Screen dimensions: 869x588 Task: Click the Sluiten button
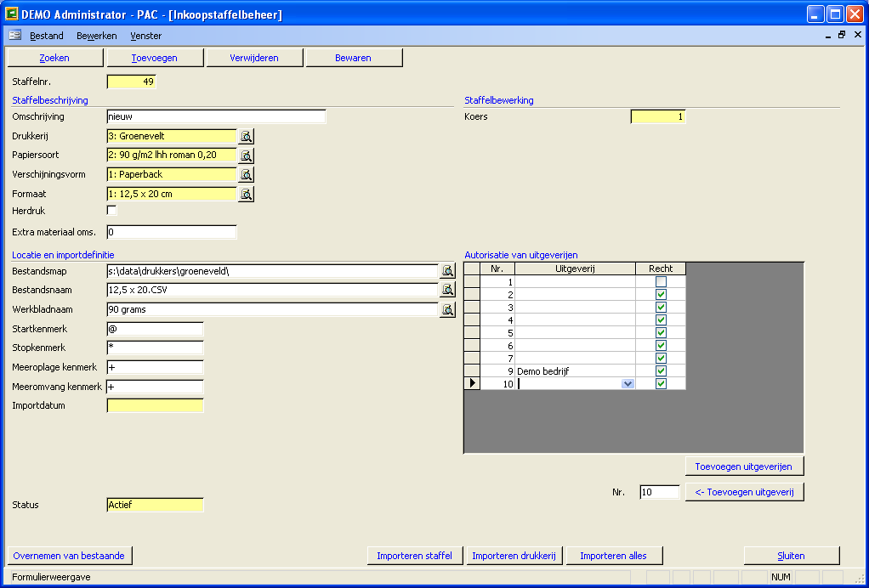coord(792,556)
